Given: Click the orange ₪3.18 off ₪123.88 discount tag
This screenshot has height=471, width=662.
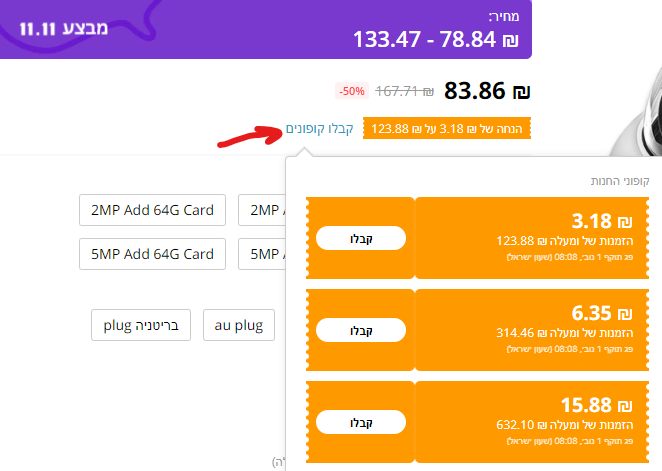Looking at the screenshot, I should (446, 129).
